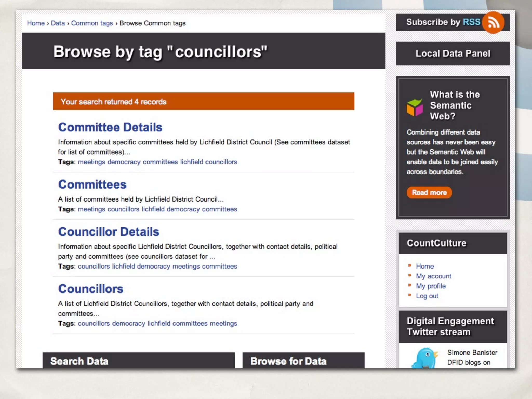Screen dimensions: 532x399
Task: Open the Committee Details record
Action: tap(110, 127)
